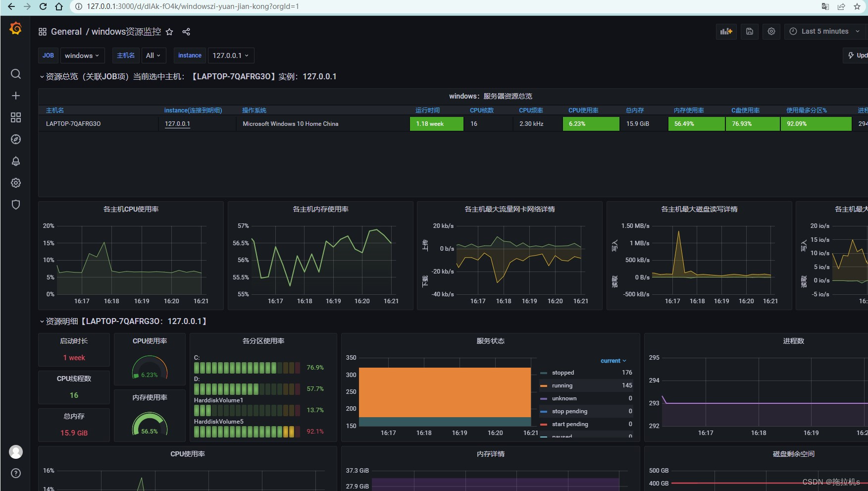Viewport: 868px width, 491px height.
Task: Click the browser forward arrow
Action: point(27,6)
